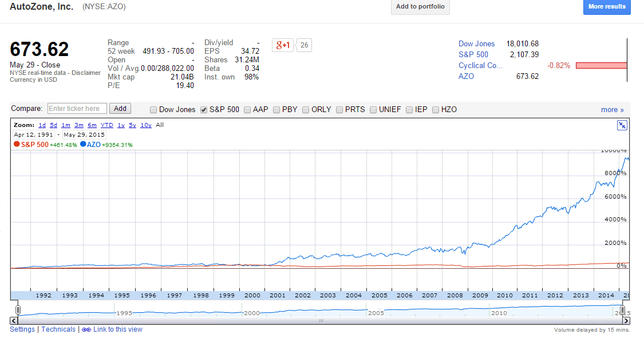Open chart Settings link
This screenshot has height=342, width=644.
pyautogui.click(x=22, y=329)
